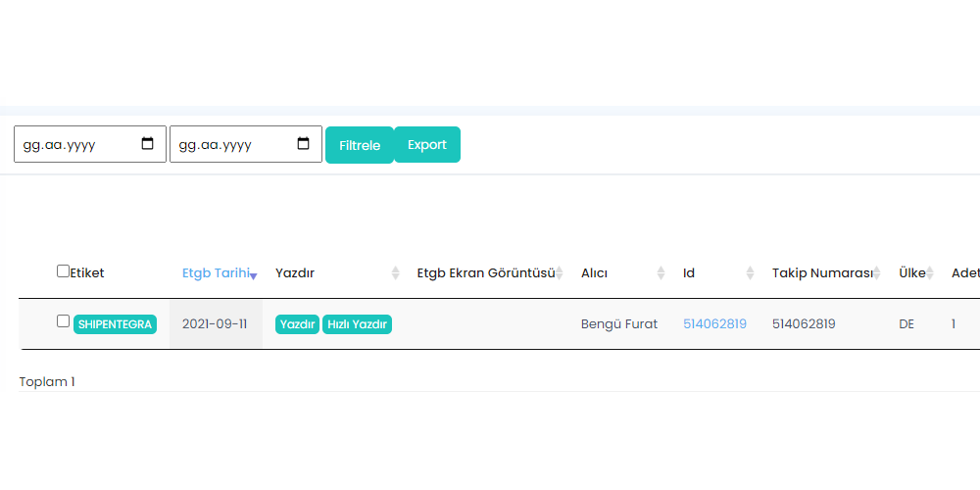Open calendar picker in first date field
Screen dimensions: 980x490
[148, 144]
